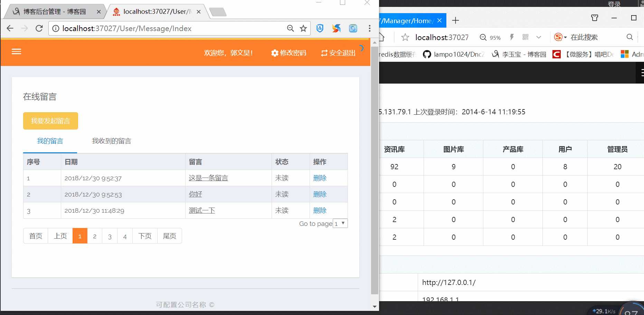Open Chrome's three-dot menu

[x=370, y=28]
